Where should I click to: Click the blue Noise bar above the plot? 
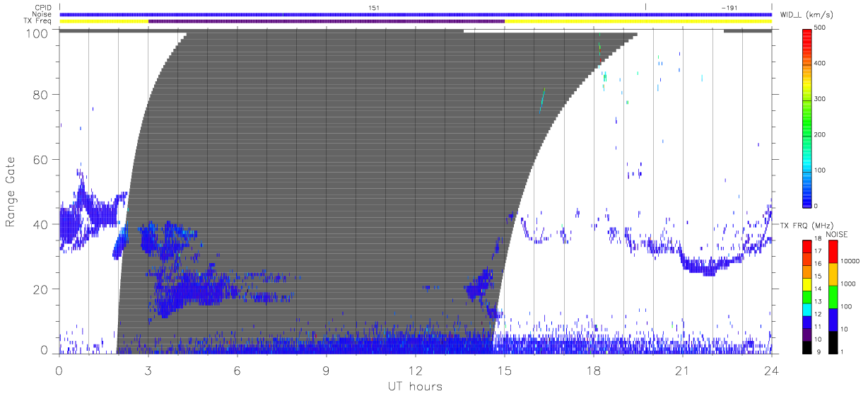coord(416,14)
